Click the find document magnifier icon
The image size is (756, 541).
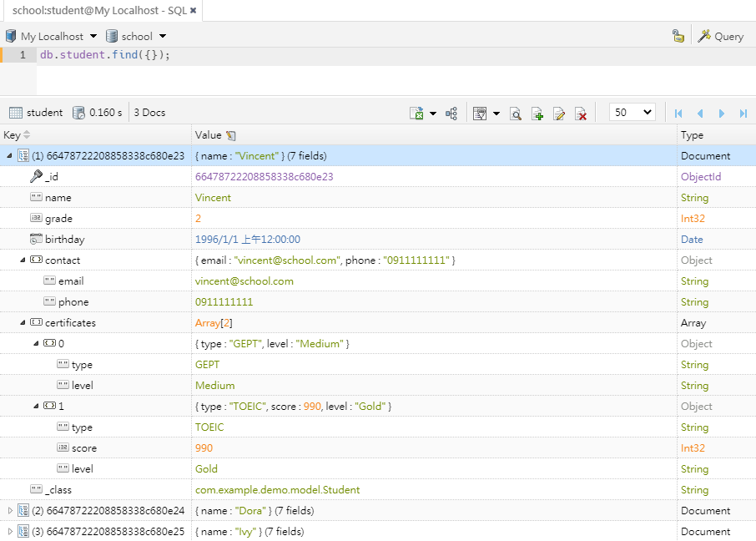pos(516,113)
